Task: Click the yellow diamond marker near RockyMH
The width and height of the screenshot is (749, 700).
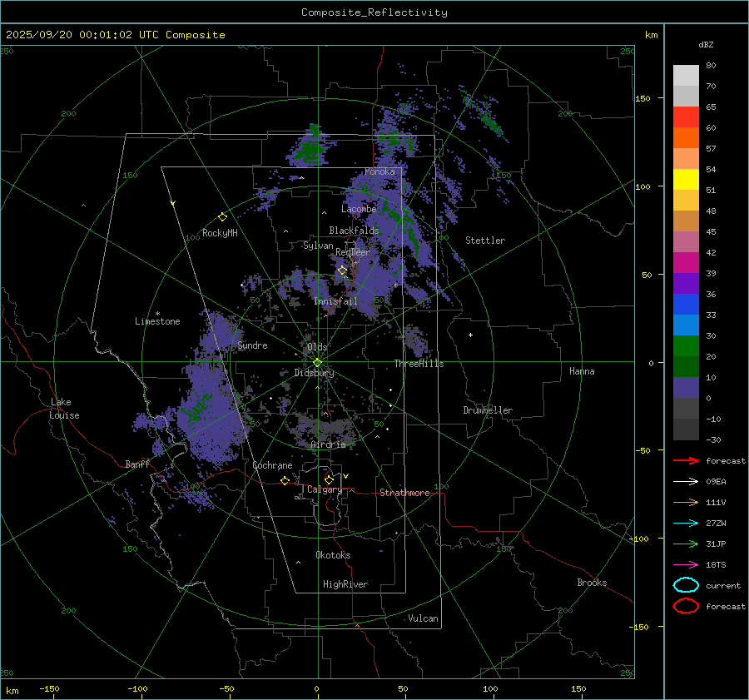Action: (222, 216)
